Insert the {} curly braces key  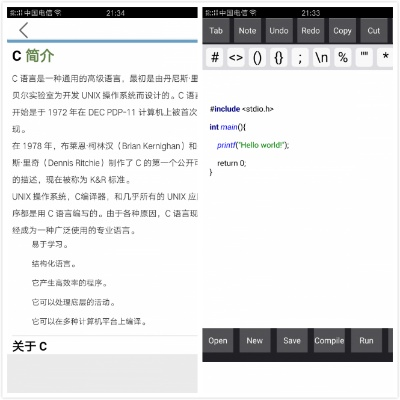pos(279,58)
